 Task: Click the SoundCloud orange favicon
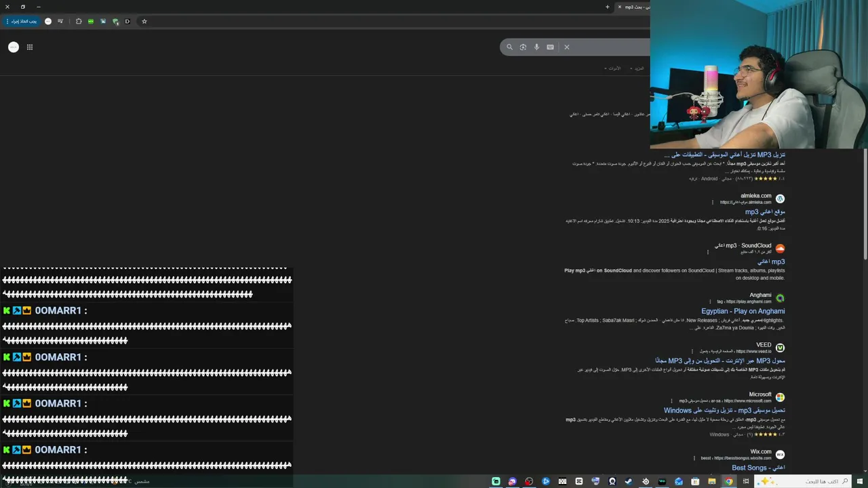pos(780,249)
